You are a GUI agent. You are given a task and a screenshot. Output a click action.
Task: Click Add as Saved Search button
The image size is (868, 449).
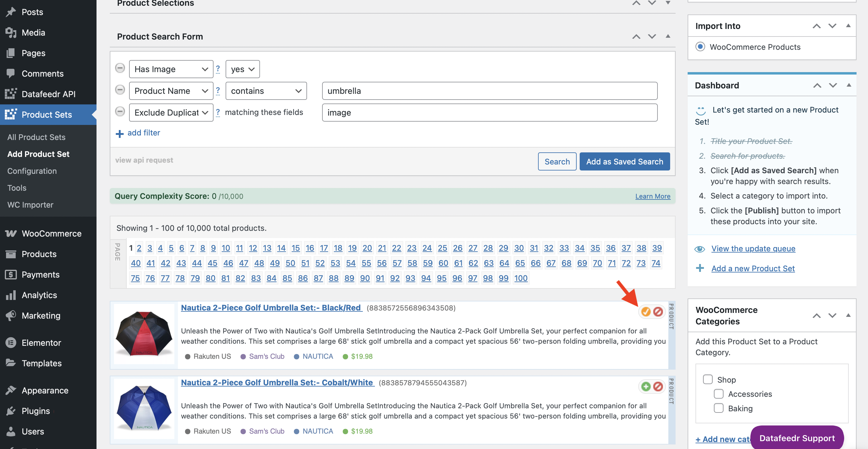624,161
